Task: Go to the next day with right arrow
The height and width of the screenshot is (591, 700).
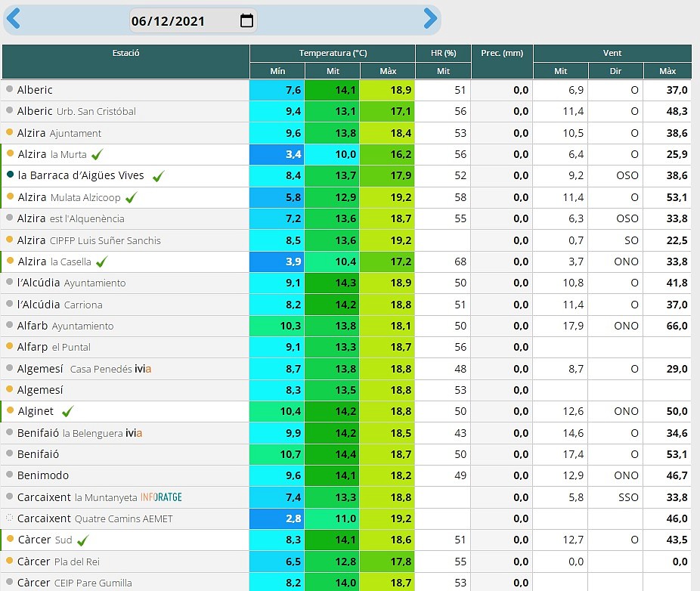Action: [430, 19]
